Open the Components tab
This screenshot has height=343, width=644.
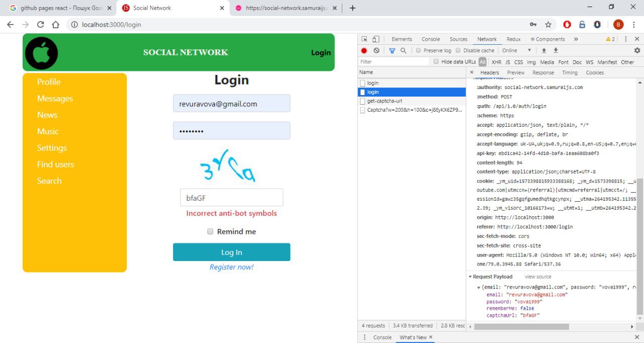tap(548, 39)
